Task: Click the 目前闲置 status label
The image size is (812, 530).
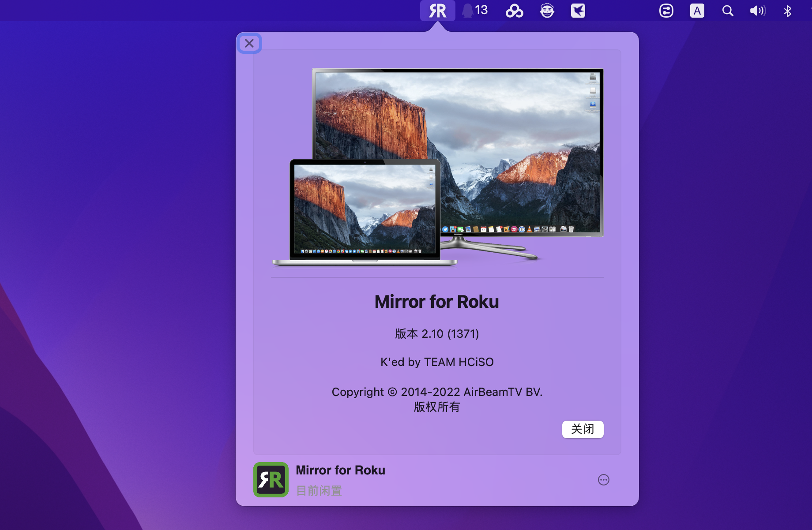Action: click(319, 491)
